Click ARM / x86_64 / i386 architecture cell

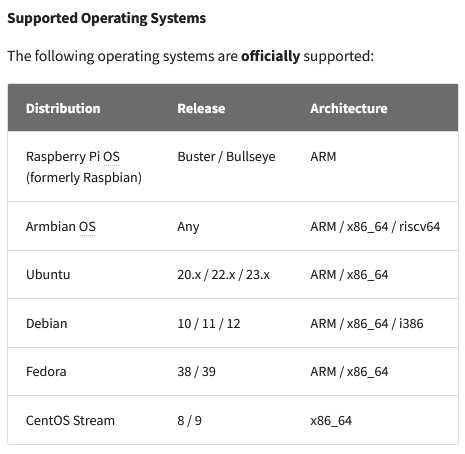[367, 323]
